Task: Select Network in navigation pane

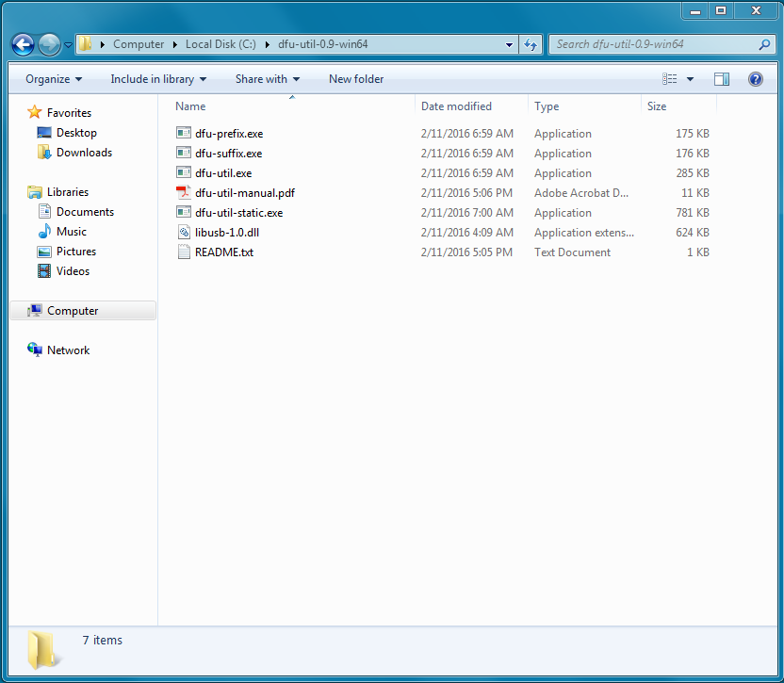Action: 68,350
